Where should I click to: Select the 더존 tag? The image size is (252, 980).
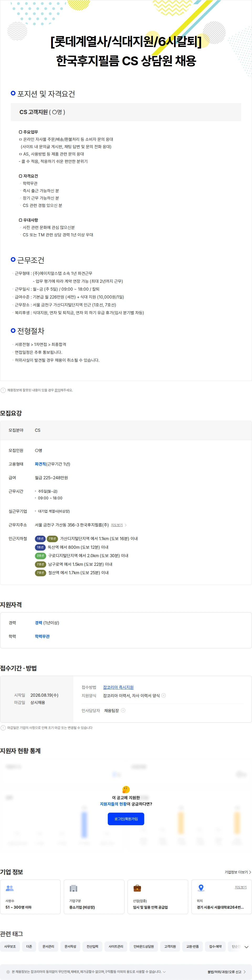(29, 946)
